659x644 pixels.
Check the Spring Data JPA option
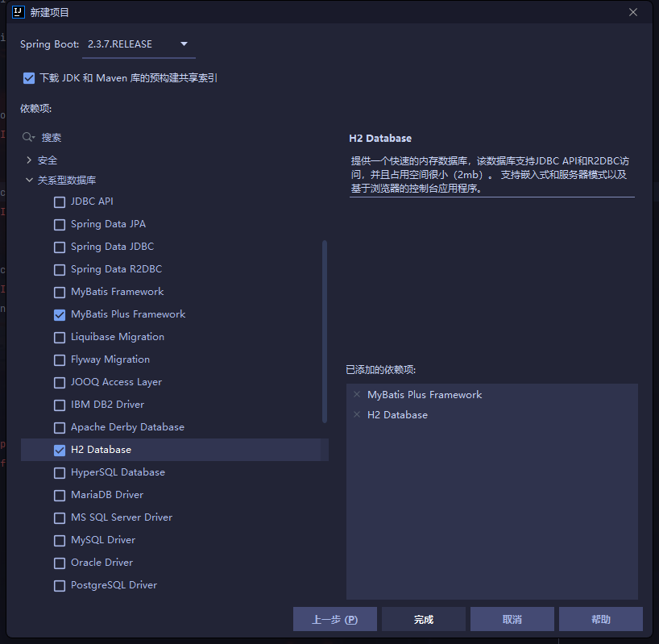click(60, 224)
